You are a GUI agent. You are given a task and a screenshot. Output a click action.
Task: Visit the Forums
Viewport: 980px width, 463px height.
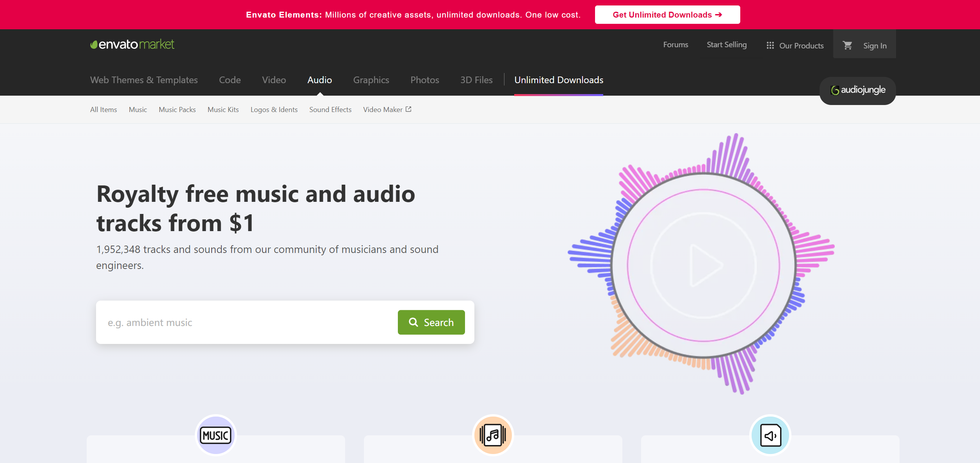click(675, 45)
